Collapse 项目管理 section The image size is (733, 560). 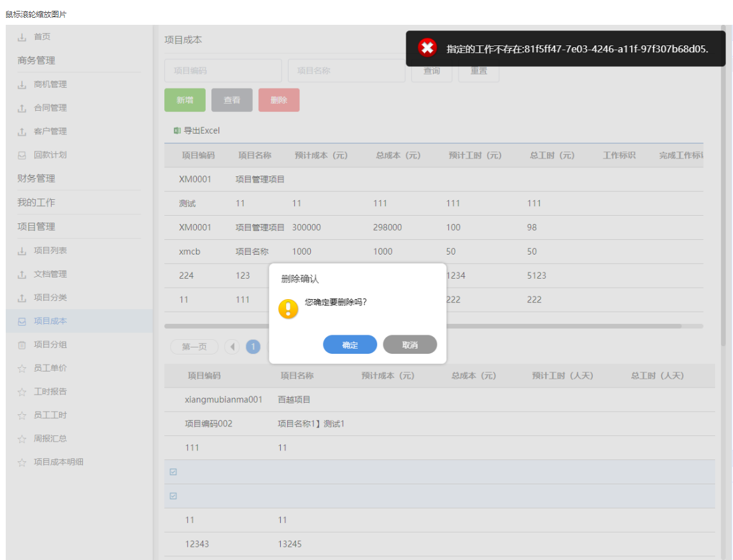pos(36,227)
